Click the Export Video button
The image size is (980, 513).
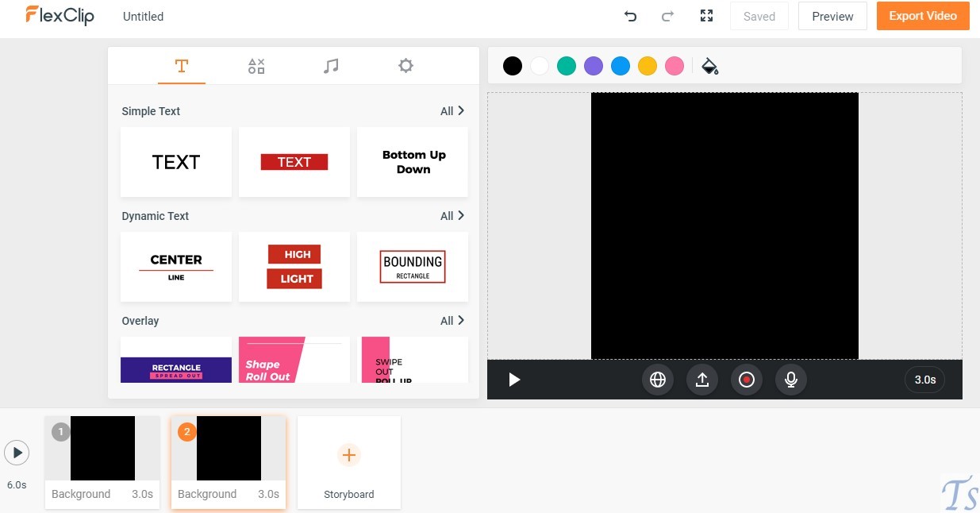[923, 16]
